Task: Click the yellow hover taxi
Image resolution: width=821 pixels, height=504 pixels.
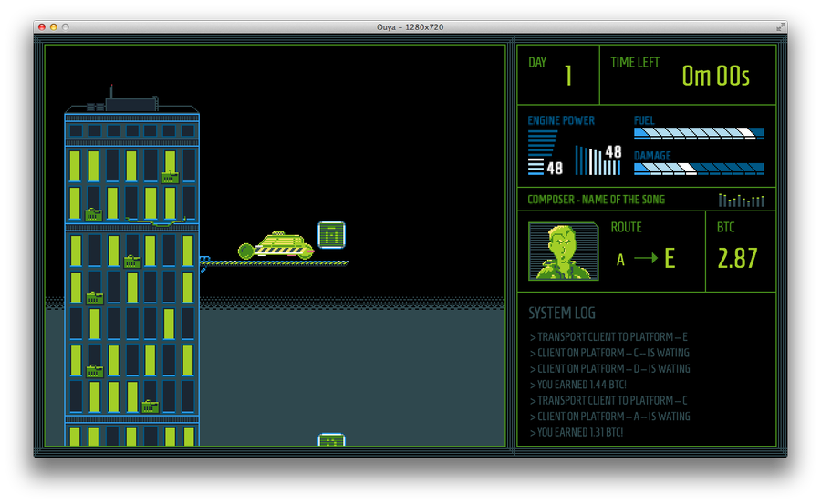Action: click(x=275, y=246)
